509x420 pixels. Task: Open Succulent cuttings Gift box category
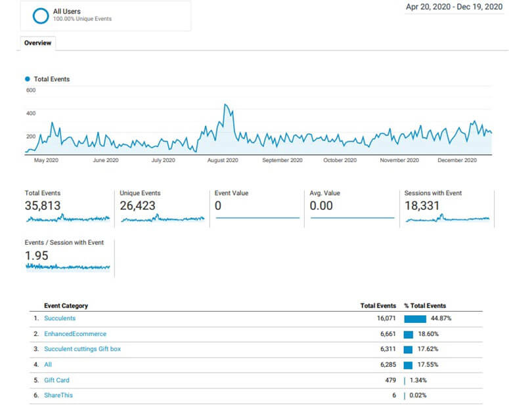[83, 349]
